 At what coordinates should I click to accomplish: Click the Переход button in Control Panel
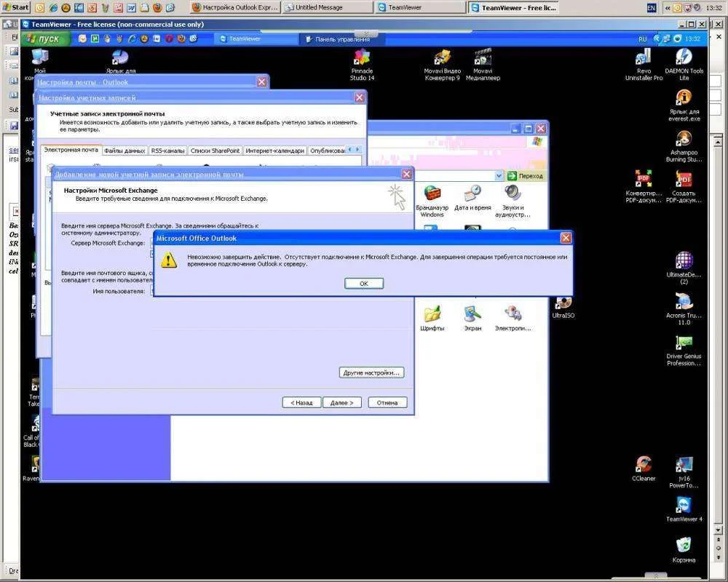click(526, 176)
